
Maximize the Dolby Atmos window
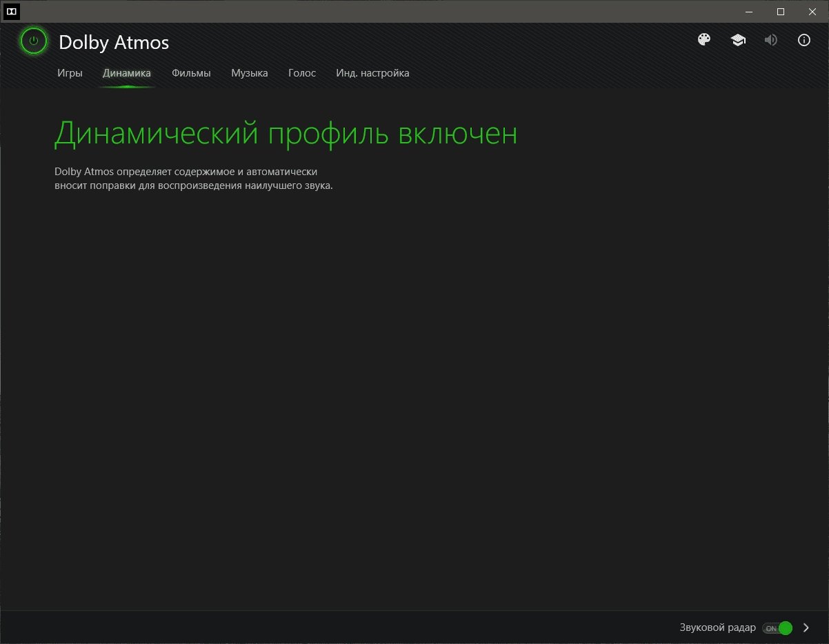781,11
